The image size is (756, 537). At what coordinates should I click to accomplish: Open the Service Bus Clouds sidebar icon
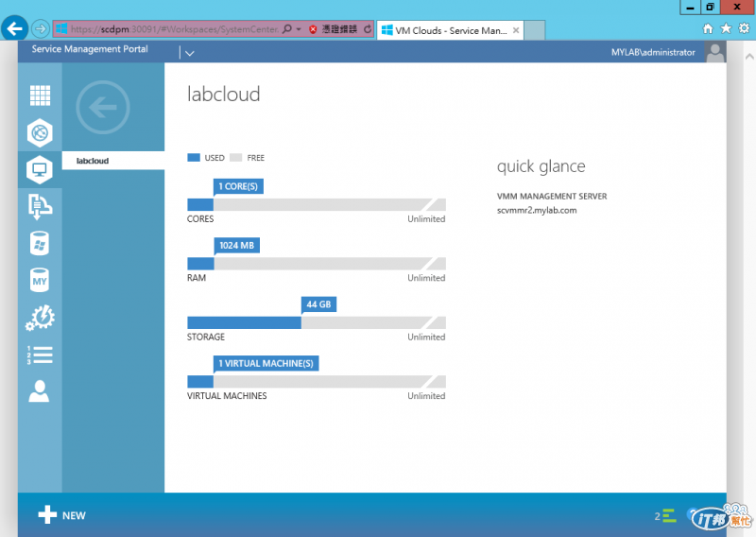40,207
